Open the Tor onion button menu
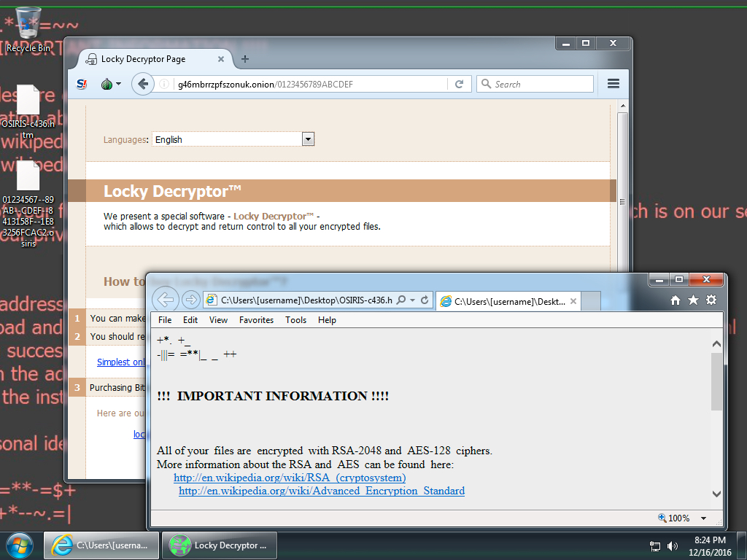Screen dimensions: 747x560 111,85
